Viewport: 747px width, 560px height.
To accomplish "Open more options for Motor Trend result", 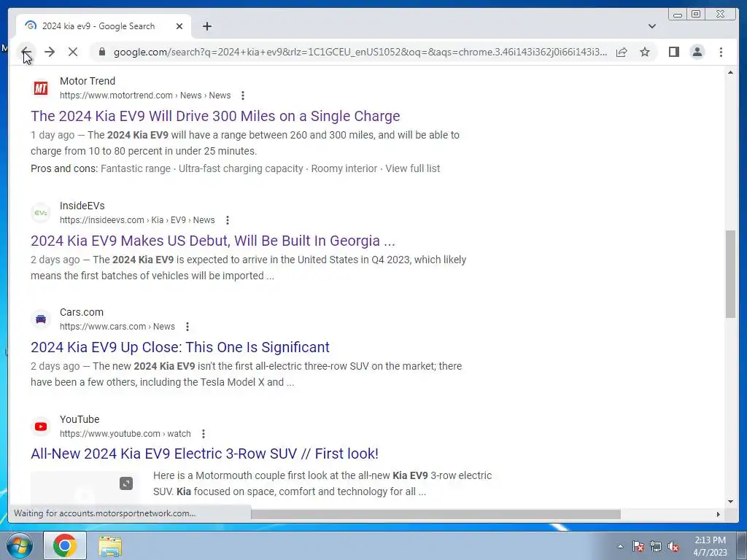I will [x=242, y=96].
